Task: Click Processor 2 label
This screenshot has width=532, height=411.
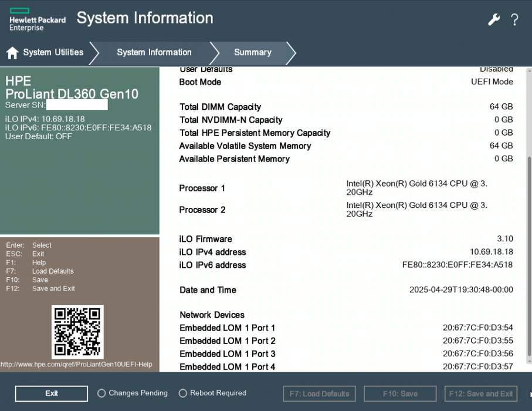Action: coord(202,210)
